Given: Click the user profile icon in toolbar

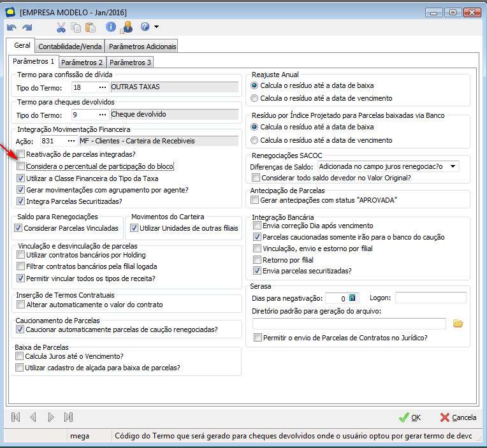Looking at the screenshot, I should click(x=126, y=27).
